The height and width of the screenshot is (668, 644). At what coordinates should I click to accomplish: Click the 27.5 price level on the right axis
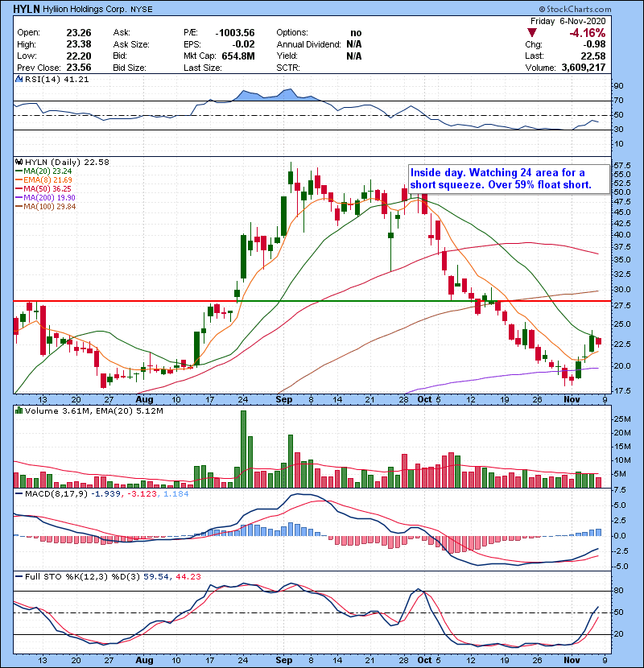[623, 306]
